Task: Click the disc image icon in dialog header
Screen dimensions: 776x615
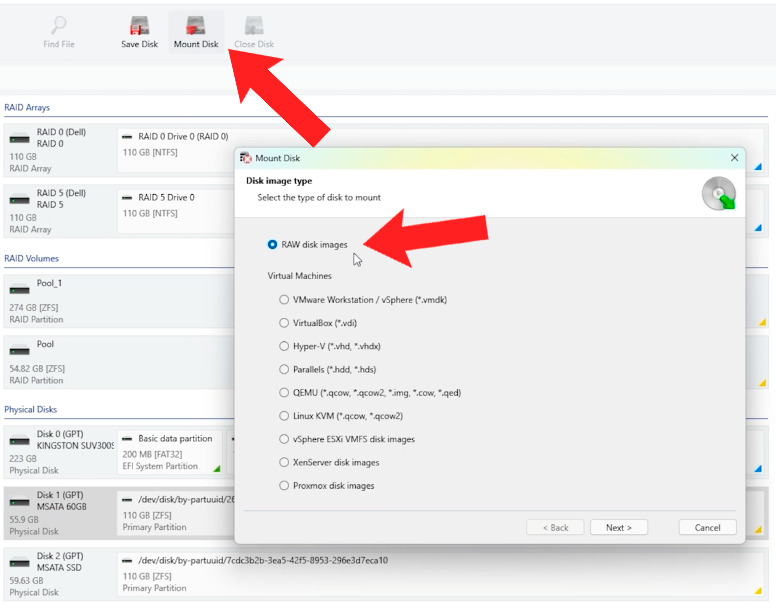Action: (719, 193)
